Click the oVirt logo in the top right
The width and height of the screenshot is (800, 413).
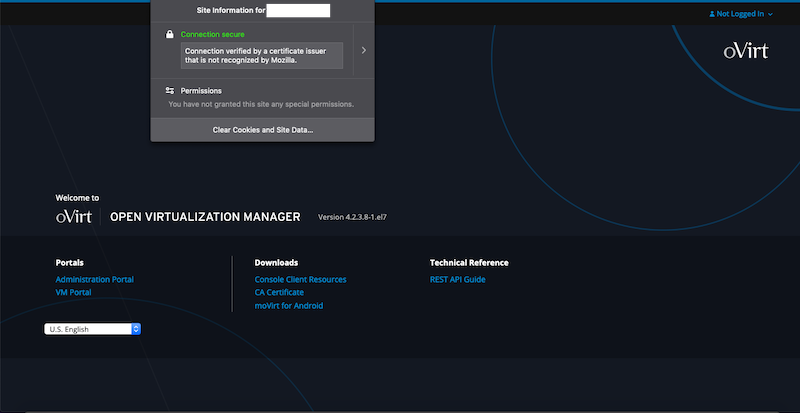coord(745,51)
